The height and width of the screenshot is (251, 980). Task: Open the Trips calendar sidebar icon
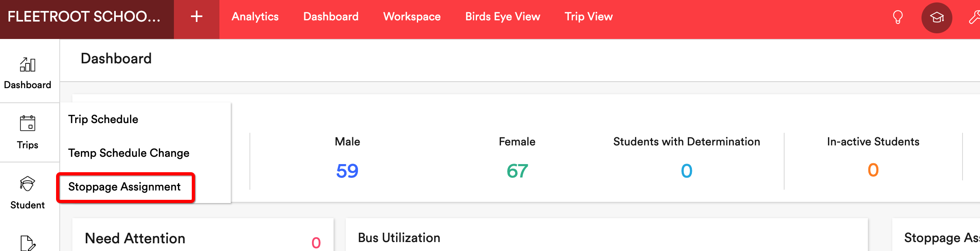click(28, 123)
